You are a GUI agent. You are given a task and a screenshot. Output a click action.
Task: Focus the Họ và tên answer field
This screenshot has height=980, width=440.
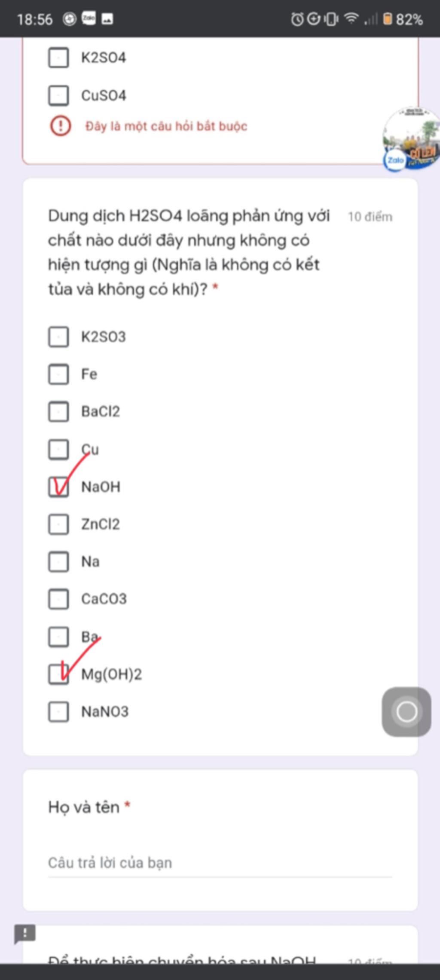220,863
